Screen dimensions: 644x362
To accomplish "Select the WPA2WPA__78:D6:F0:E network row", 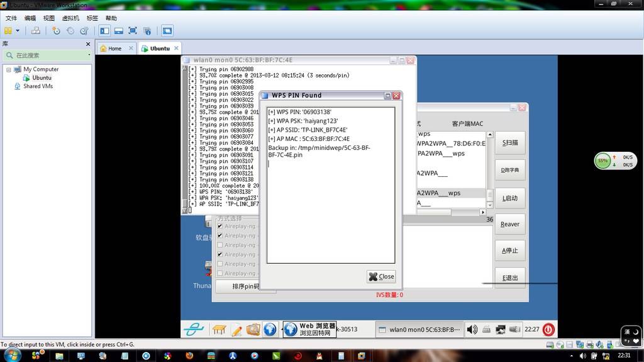I will (451, 143).
